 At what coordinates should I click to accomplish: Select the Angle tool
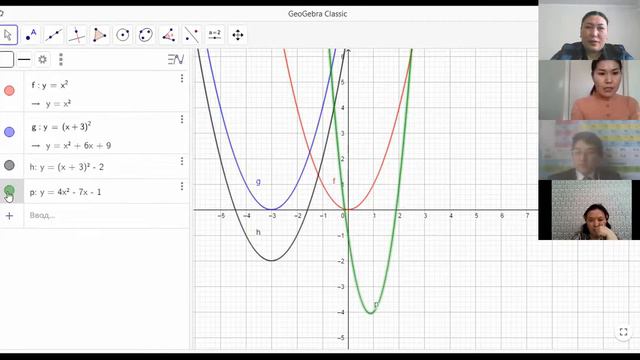[168, 35]
